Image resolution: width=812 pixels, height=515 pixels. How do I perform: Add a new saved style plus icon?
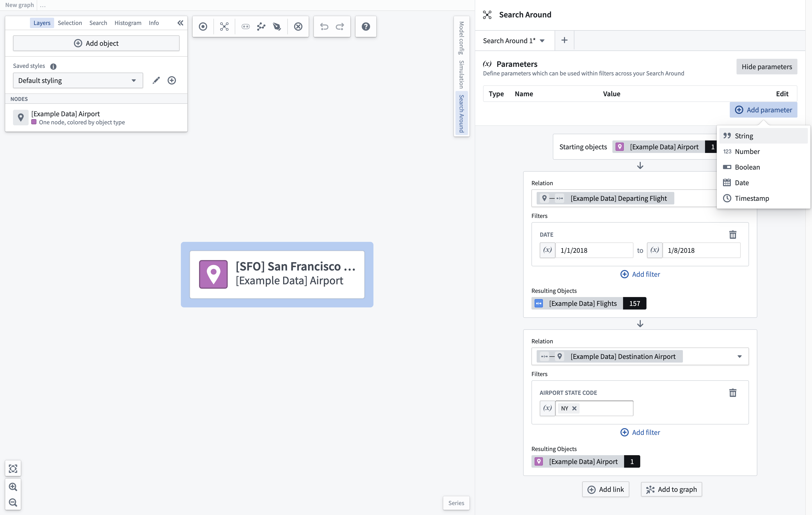pyautogui.click(x=172, y=80)
